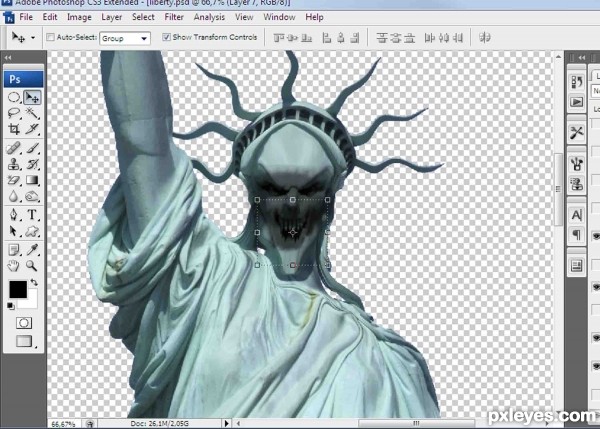This screenshot has height=429, width=600.
Task: Click the distribute left edges button
Action: [429, 38]
